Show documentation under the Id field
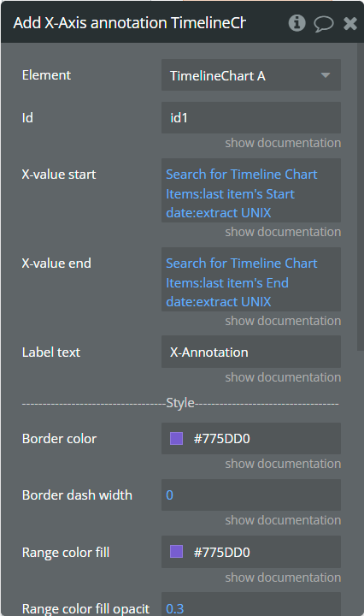Image resolution: width=364 pixels, height=616 pixels. [283, 143]
